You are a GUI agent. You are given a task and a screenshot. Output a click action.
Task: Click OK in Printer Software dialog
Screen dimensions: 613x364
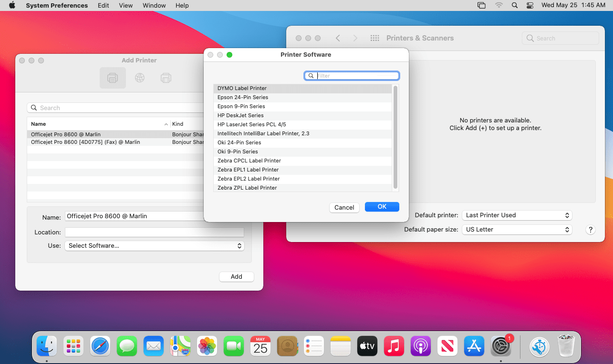(x=382, y=207)
